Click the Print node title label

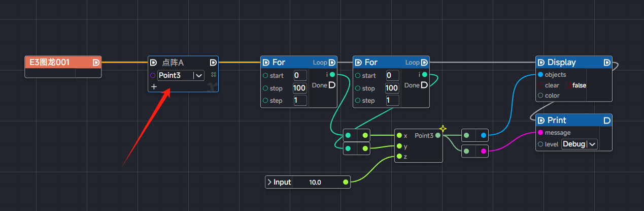557,120
